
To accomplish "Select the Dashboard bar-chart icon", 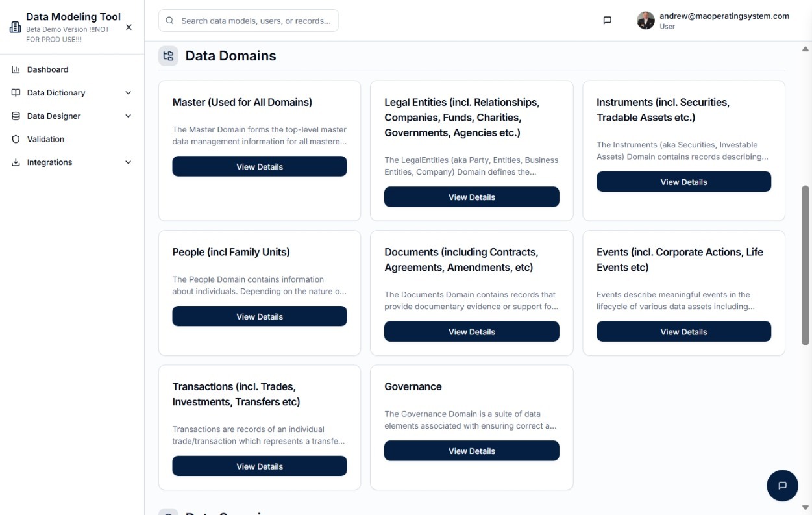I will point(16,69).
